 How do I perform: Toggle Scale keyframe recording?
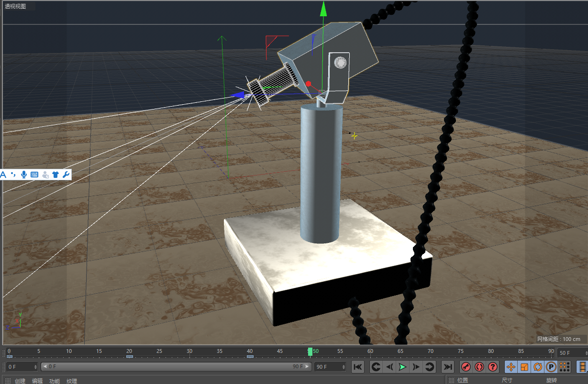coord(524,367)
